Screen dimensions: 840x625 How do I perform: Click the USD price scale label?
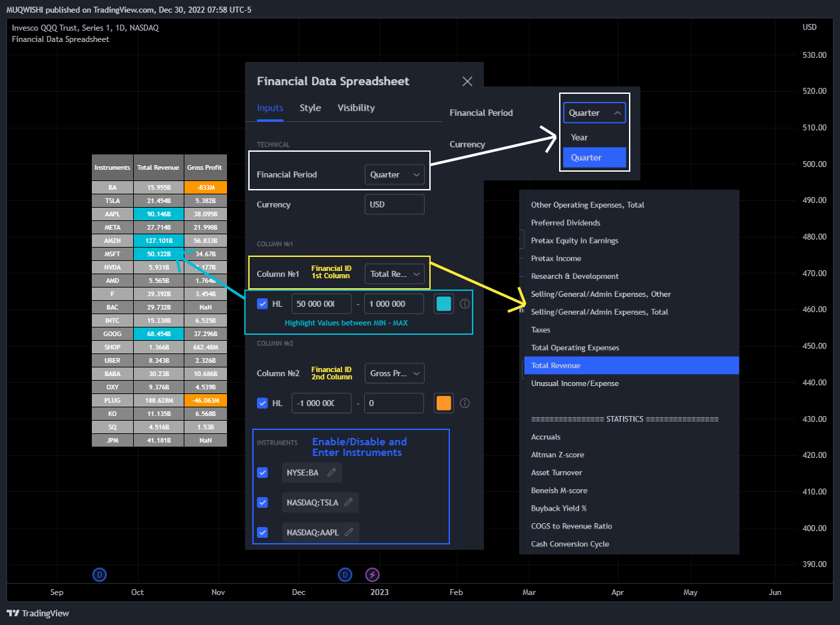(x=809, y=27)
